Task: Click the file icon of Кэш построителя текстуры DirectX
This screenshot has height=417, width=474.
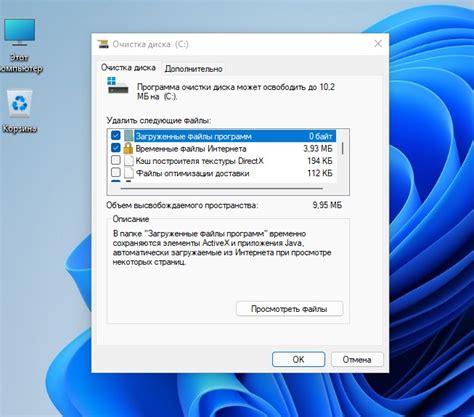Action: 128,161
